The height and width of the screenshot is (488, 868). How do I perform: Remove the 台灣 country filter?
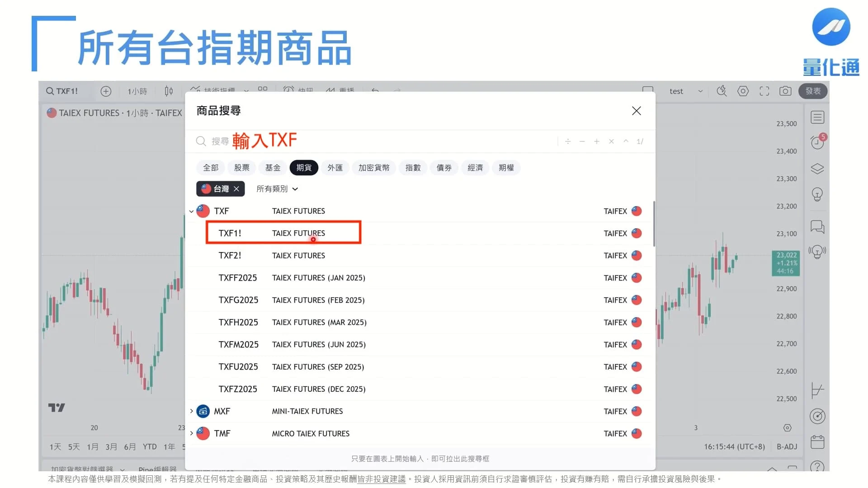pyautogui.click(x=236, y=189)
